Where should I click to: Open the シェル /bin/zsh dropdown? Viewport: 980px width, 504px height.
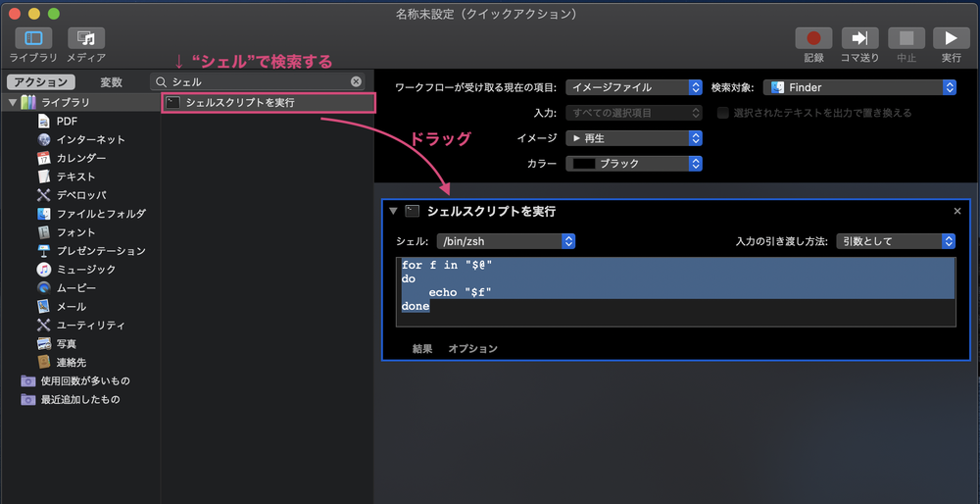tap(506, 240)
